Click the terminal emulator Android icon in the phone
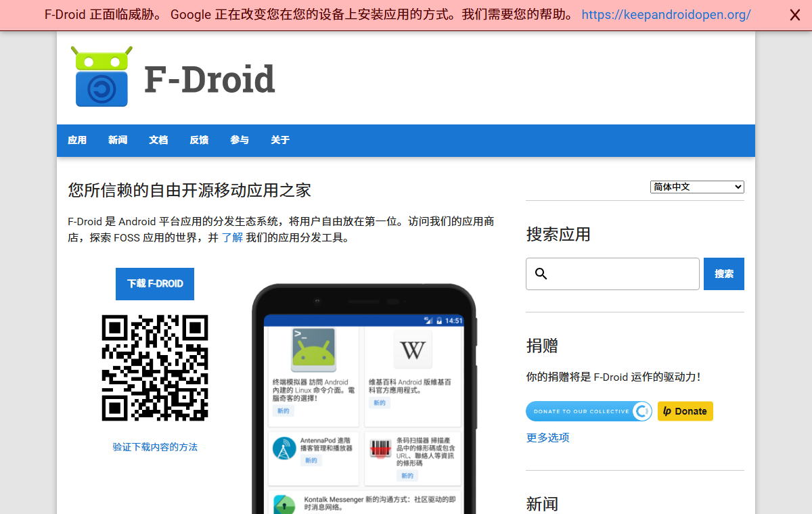 (x=314, y=350)
